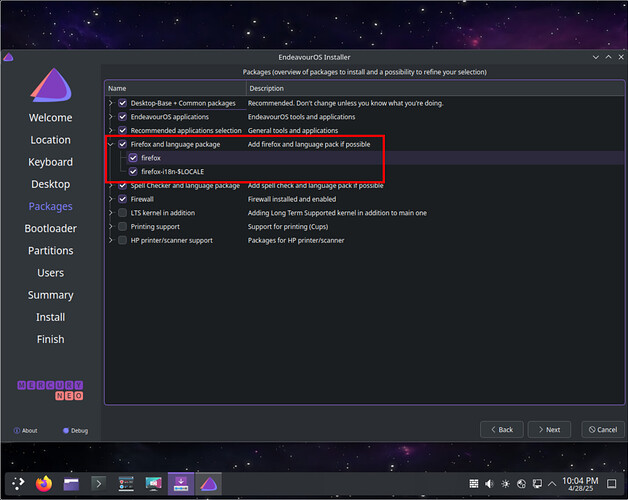The image size is (628, 500).
Task: Expand LTS kernel in addition group
Action: pyautogui.click(x=111, y=213)
